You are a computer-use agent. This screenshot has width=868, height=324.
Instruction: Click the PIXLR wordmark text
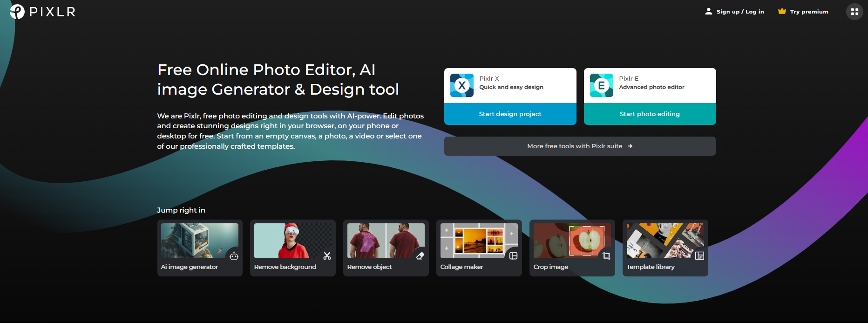(53, 12)
